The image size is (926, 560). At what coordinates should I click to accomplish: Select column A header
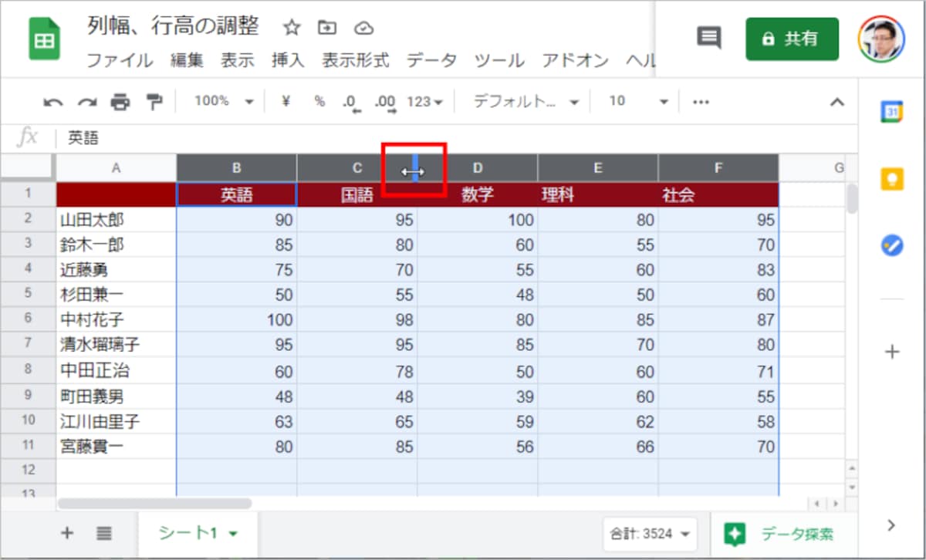[117, 167]
